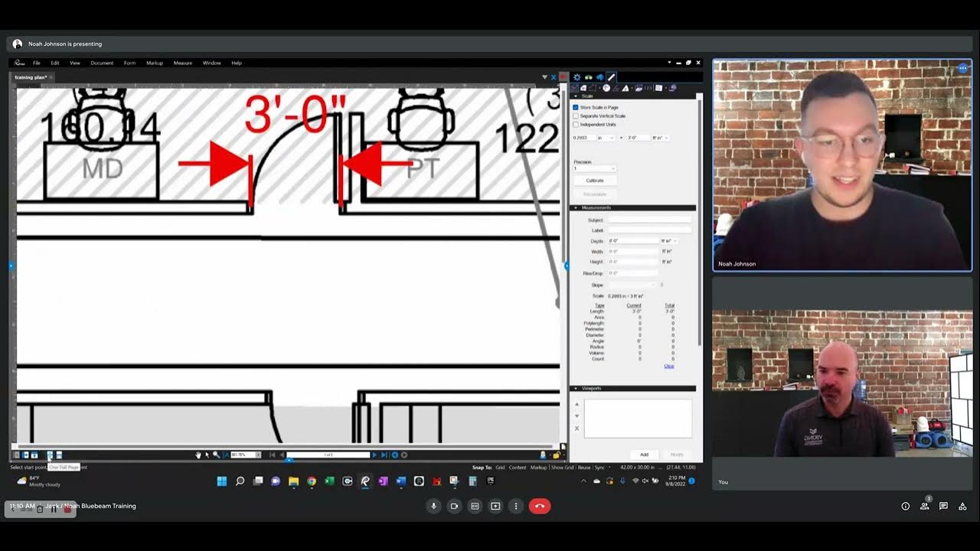Viewport: 980px width, 551px height.
Task: Click the scale value 0.2893 field
Action: point(584,138)
